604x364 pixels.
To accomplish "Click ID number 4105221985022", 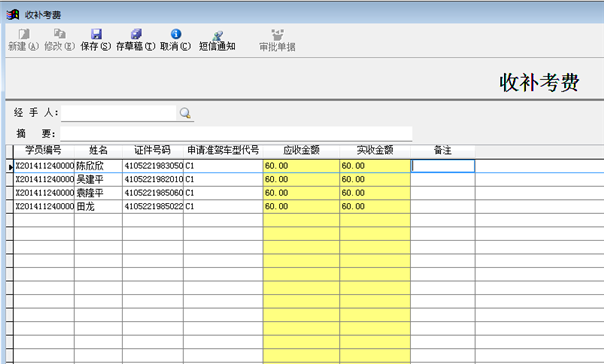I will (x=153, y=206).
